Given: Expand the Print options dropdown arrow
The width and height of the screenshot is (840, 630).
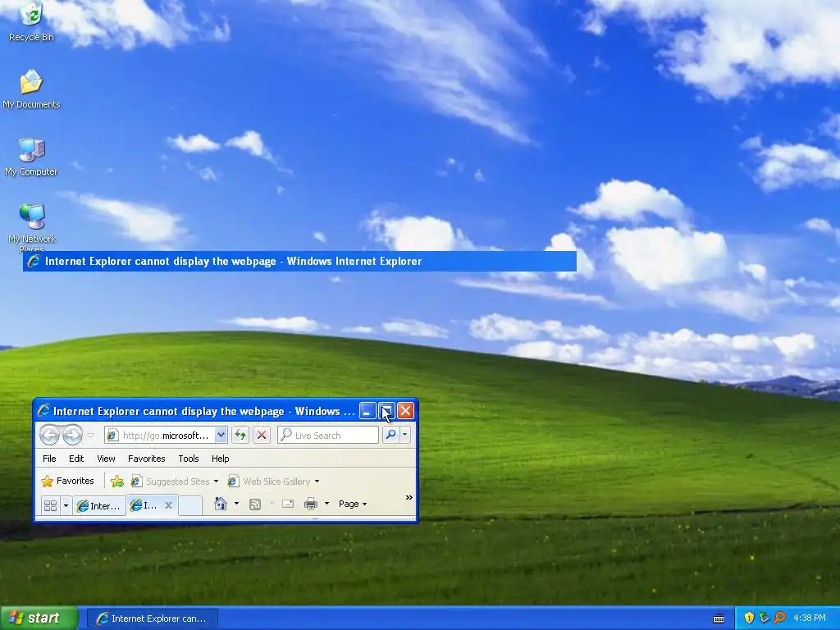Looking at the screenshot, I should 326,504.
